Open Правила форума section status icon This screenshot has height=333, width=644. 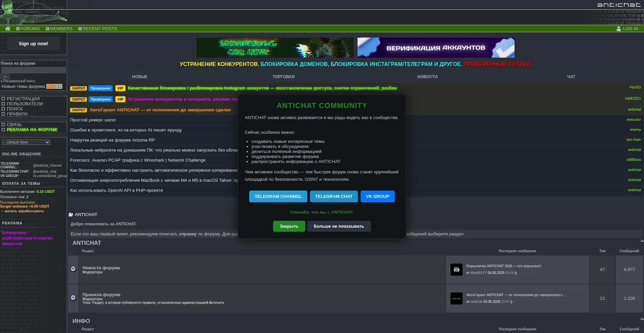73,297
